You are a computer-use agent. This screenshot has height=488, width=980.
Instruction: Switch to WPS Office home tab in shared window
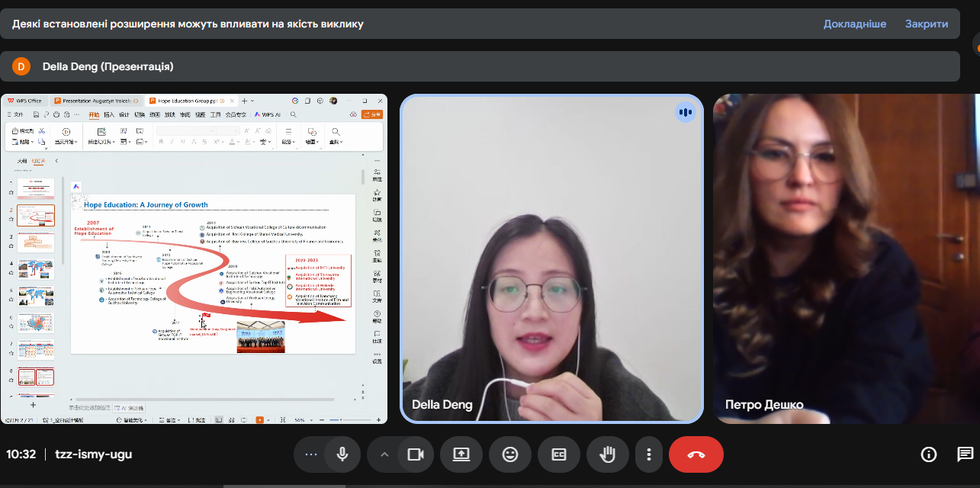[x=24, y=101]
